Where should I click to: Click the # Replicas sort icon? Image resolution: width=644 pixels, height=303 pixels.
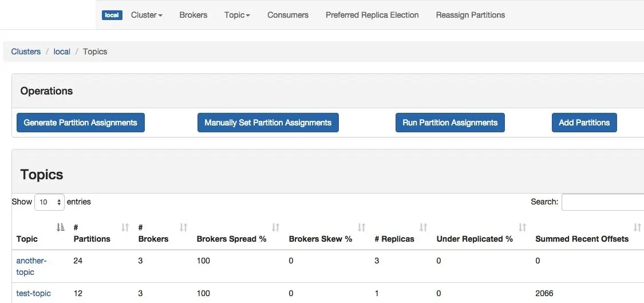[x=424, y=227]
